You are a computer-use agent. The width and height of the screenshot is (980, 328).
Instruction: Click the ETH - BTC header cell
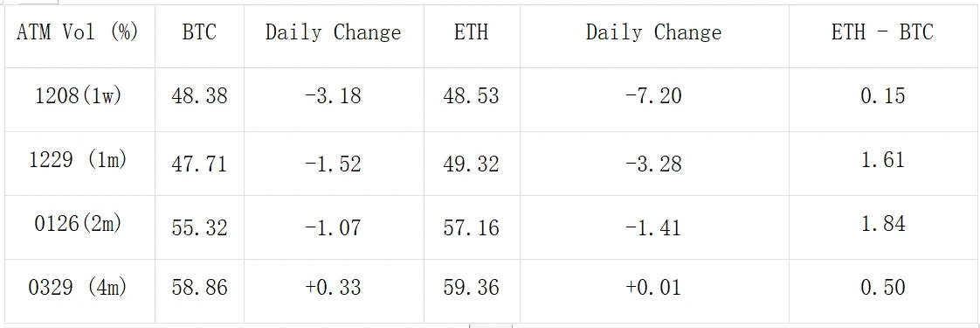882,32
